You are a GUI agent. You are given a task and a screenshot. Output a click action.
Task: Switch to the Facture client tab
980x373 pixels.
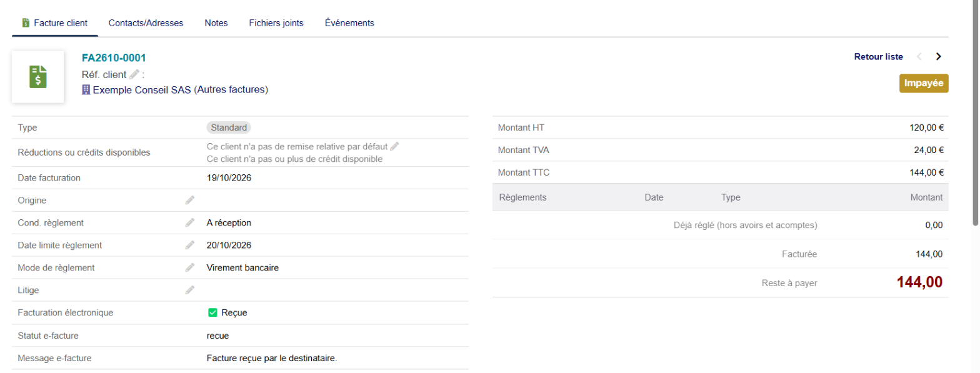[54, 23]
